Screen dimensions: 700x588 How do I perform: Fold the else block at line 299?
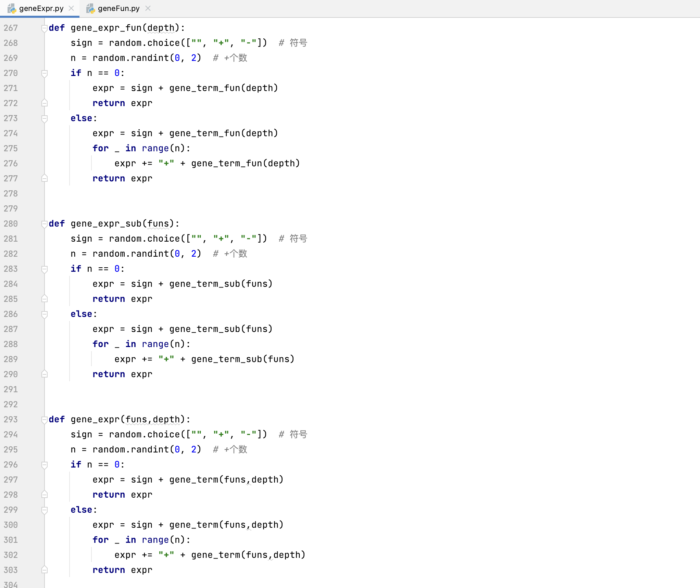tap(44, 510)
